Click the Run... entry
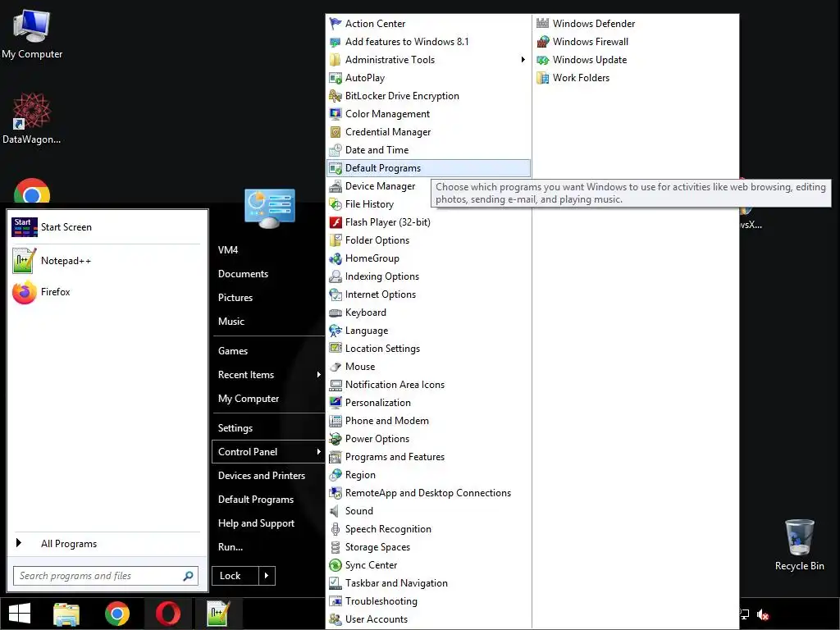This screenshot has width=840, height=630. click(231, 547)
